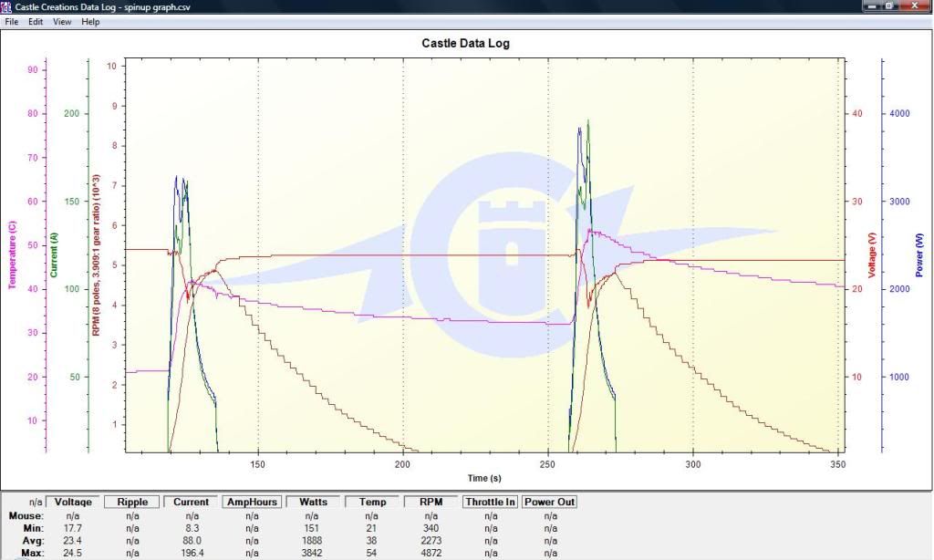Open the View menu

62,22
